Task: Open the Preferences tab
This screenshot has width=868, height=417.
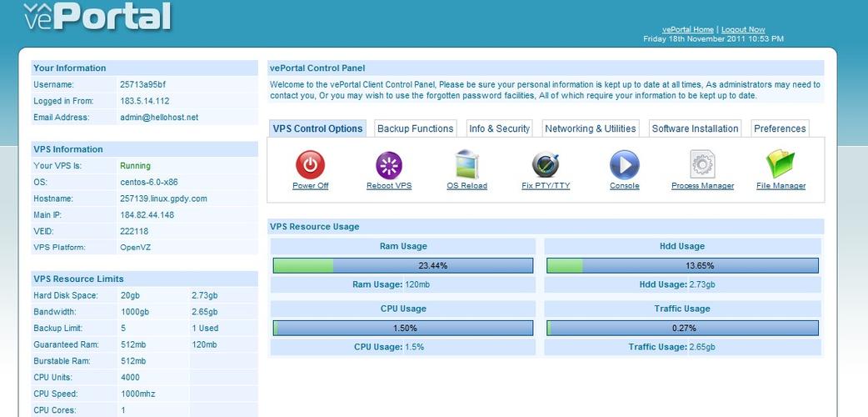Action: coord(780,128)
